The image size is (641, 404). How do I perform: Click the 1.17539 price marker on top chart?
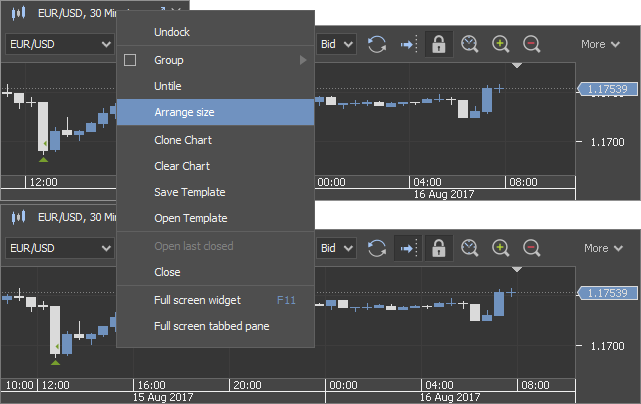coord(607,89)
